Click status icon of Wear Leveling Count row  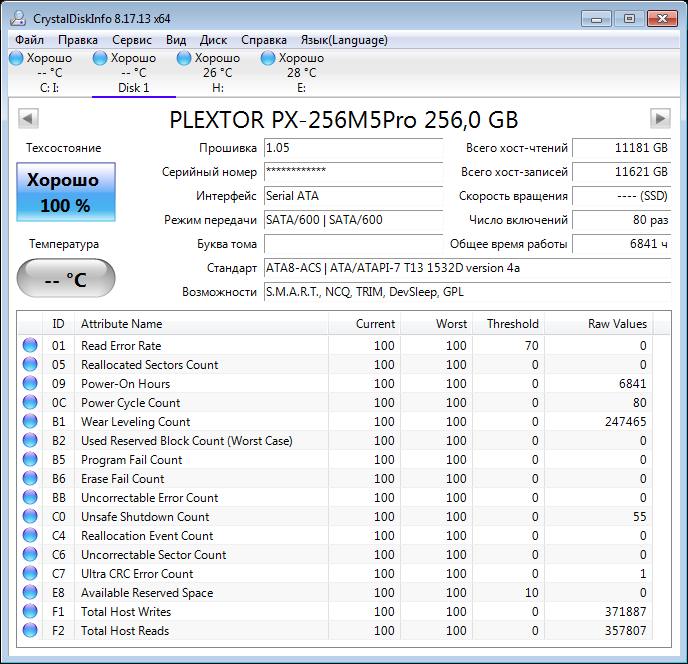[x=30, y=421]
